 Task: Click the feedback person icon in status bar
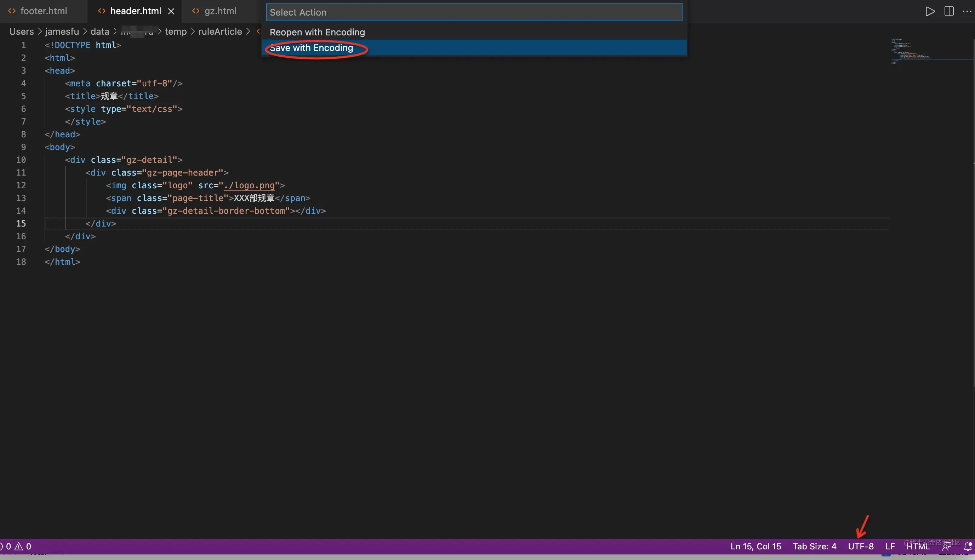946,547
